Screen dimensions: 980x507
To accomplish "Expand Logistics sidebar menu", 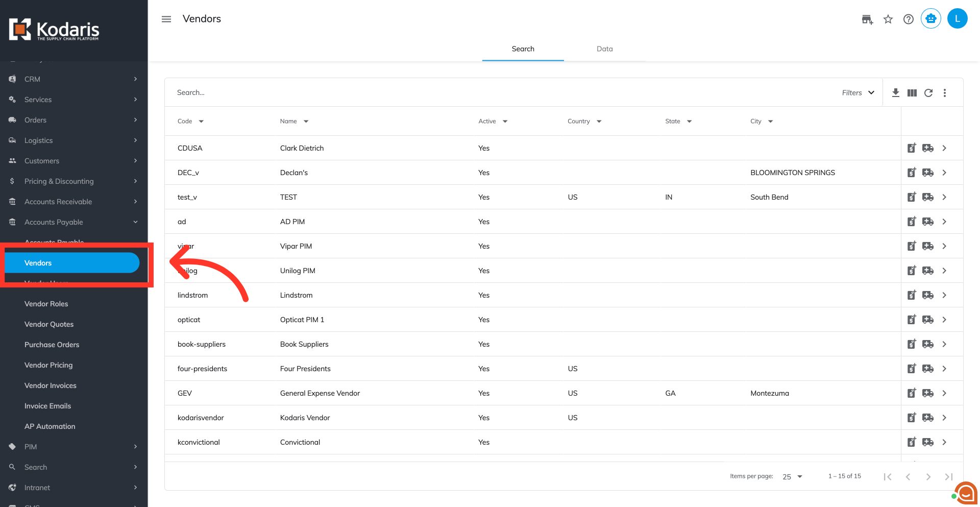I will (x=74, y=140).
